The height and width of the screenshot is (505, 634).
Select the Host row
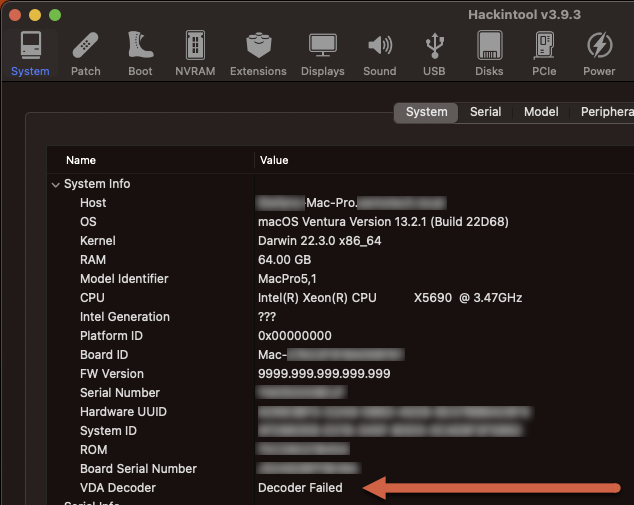tap(340, 203)
